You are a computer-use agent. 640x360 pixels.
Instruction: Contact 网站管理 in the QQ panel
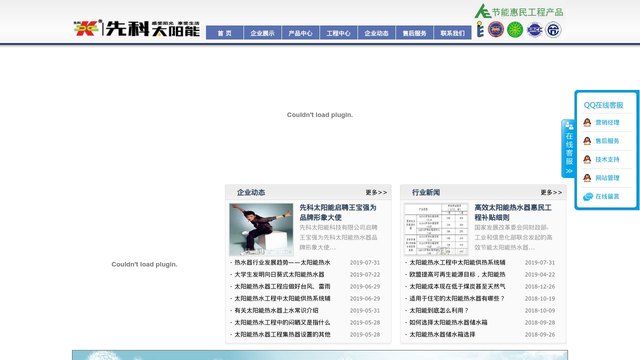pos(607,178)
